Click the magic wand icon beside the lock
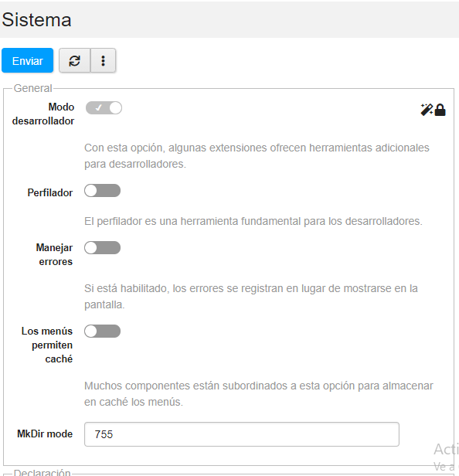 click(x=427, y=110)
